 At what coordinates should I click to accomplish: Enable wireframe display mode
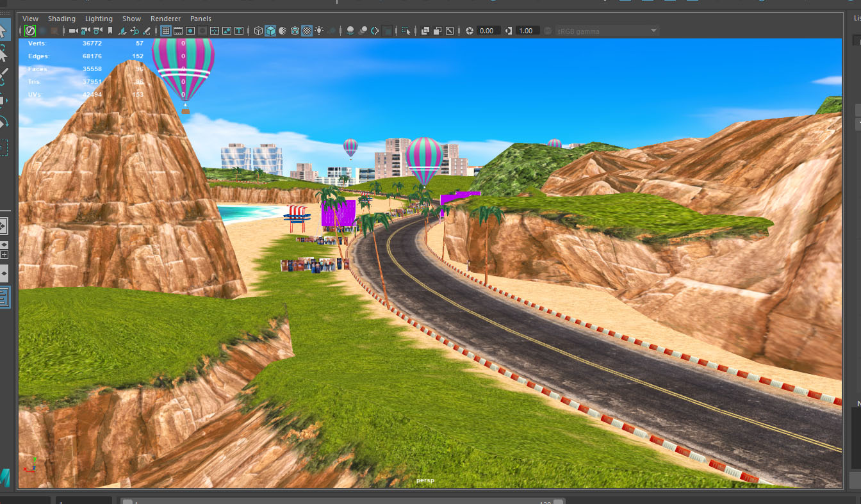pyautogui.click(x=258, y=31)
